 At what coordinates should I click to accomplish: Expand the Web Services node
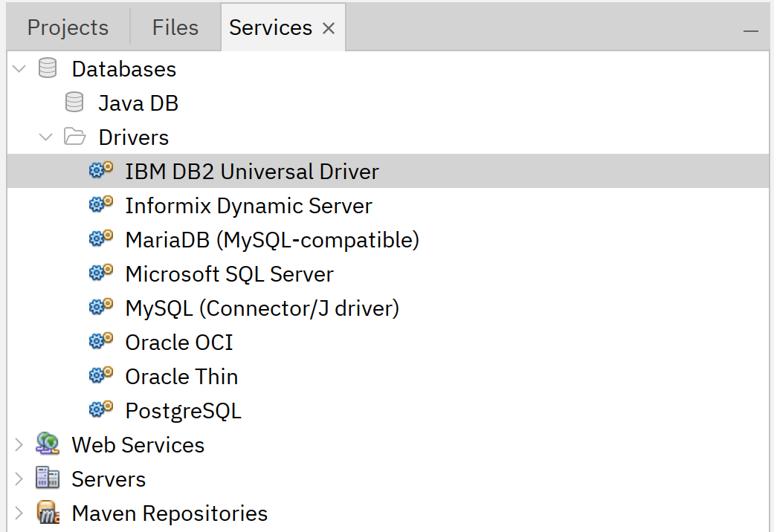pyautogui.click(x=20, y=444)
